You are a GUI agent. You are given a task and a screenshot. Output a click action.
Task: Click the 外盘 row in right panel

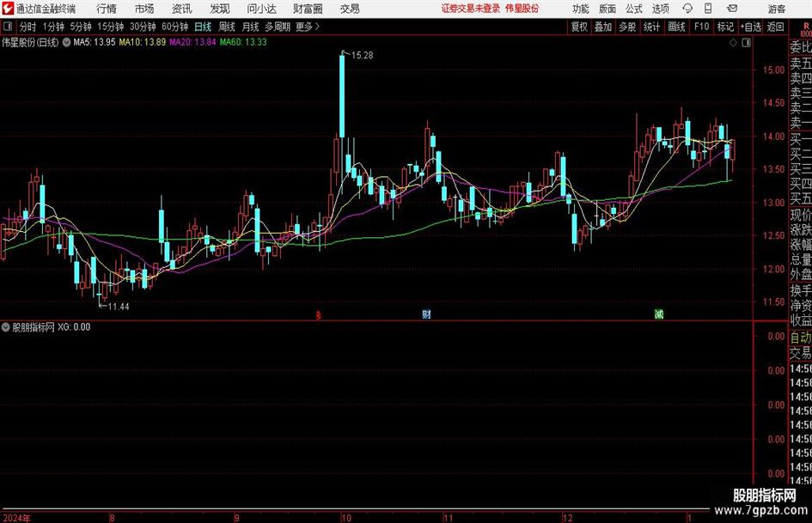click(801, 275)
